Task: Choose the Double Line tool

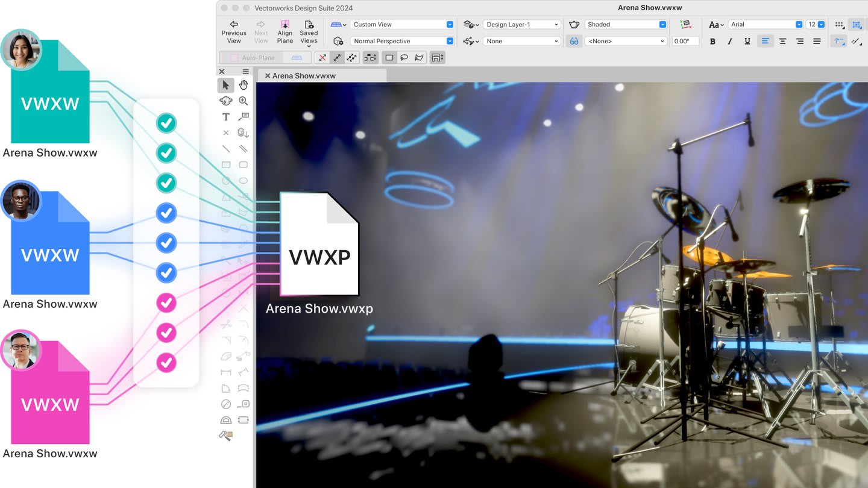Action: [244, 149]
